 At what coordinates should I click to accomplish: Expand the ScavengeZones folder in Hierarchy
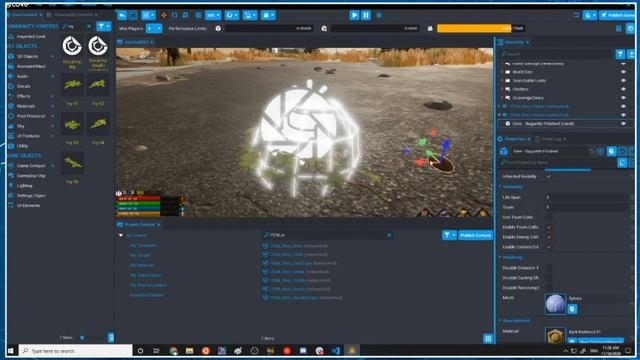(x=502, y=98)
